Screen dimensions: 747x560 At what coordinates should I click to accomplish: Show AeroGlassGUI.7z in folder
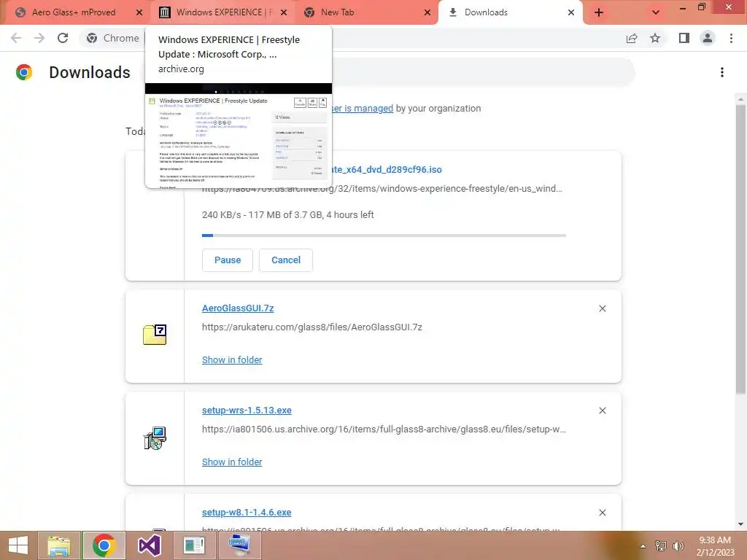point(232,360)
